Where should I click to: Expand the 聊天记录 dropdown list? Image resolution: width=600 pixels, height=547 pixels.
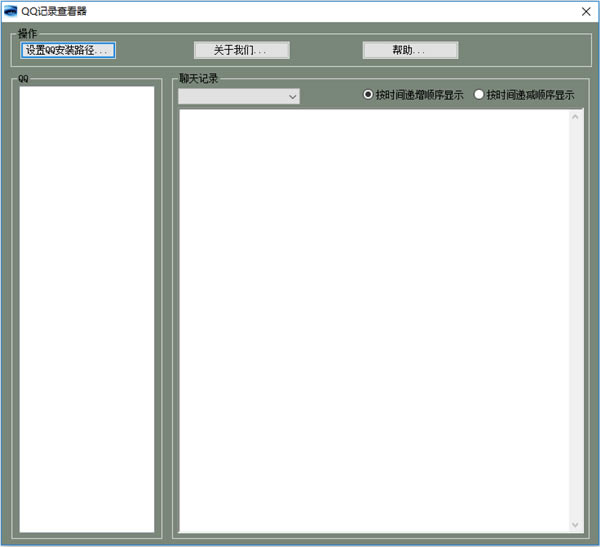point(239,96)
